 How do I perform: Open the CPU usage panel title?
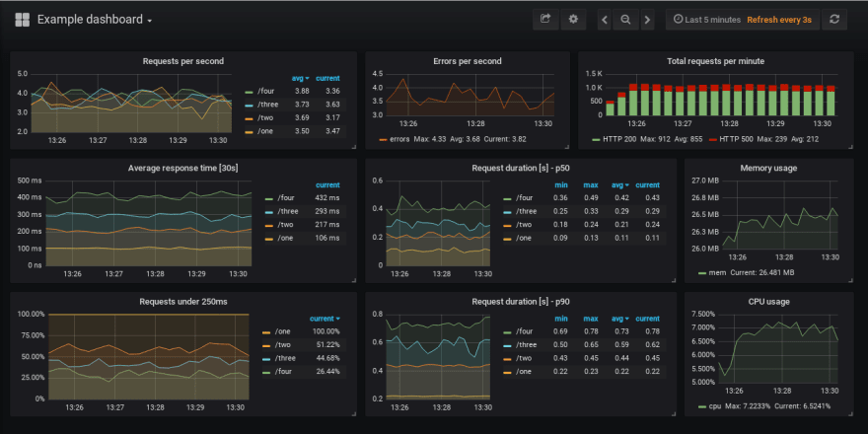click(769, 302)
